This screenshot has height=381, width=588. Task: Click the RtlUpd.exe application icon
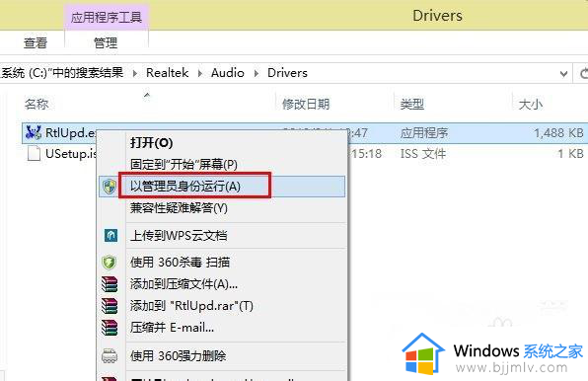pyautogui.click(x=34, y=132)
